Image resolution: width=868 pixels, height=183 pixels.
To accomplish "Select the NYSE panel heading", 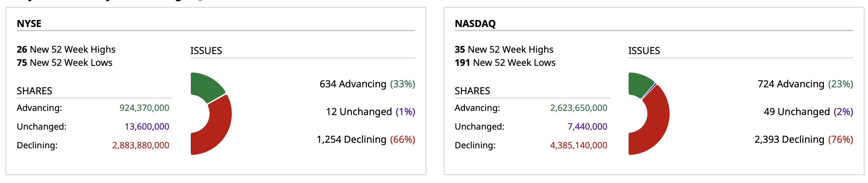I will click(x=29, y=24).
